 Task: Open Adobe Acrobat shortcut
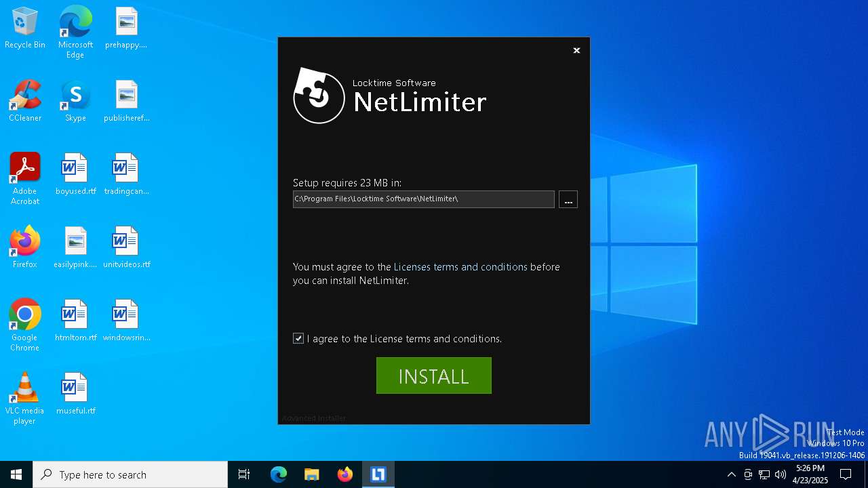(x=25, y=179)
